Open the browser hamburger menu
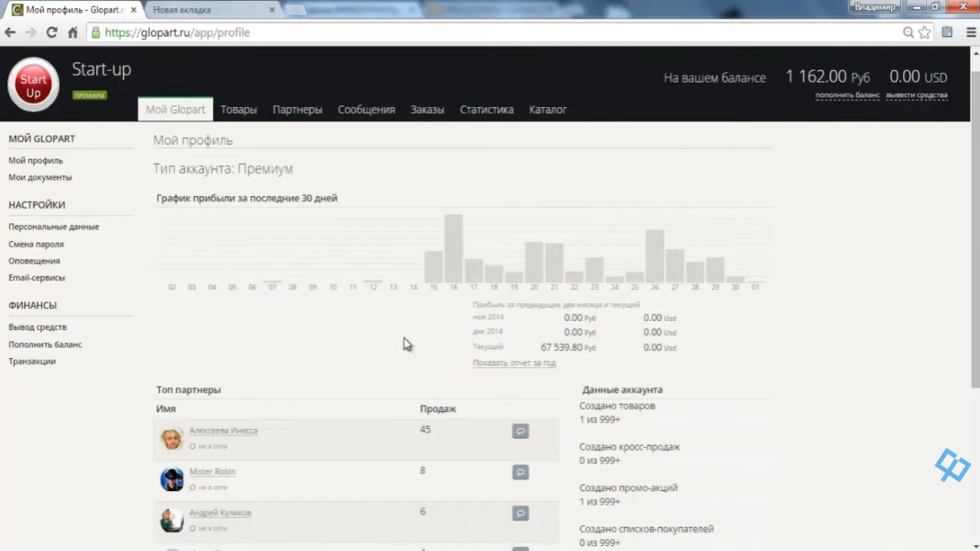The height and width of the screenshot is (551, 980). [x=971, y=33]
